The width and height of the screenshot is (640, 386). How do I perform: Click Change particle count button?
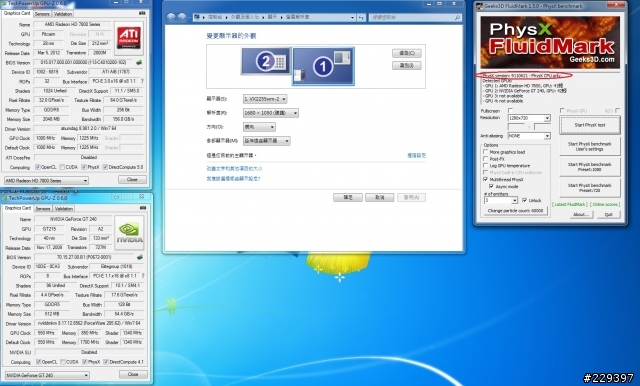click(x=516, y=211)
